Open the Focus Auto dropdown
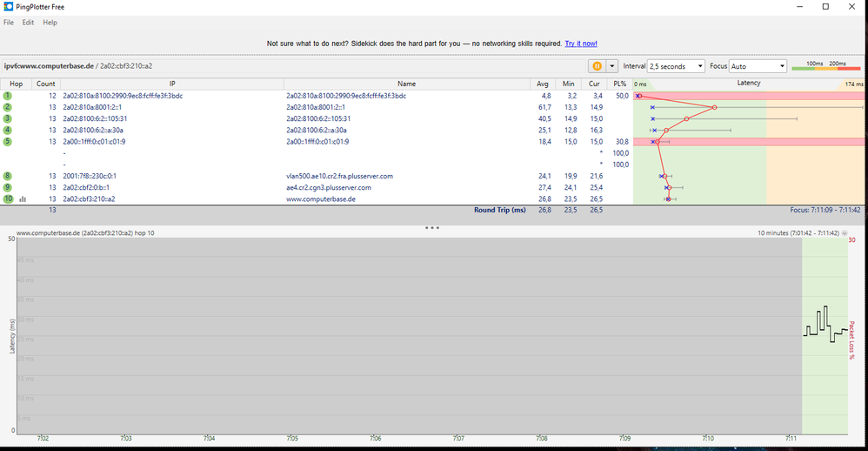The width and height of the screenshot is (868, 451). point(758,66)
